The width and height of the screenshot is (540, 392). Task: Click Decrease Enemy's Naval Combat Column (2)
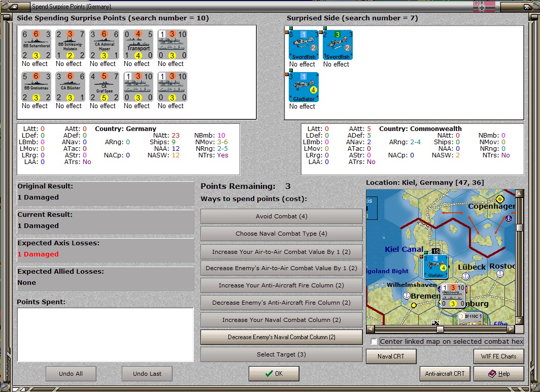pos(281,337)
